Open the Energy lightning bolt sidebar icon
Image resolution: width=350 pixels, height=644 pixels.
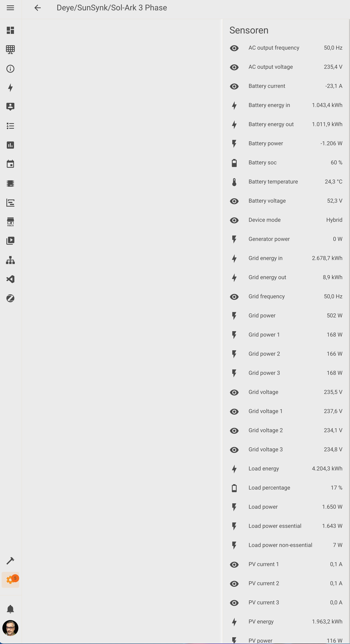(10, 88)
